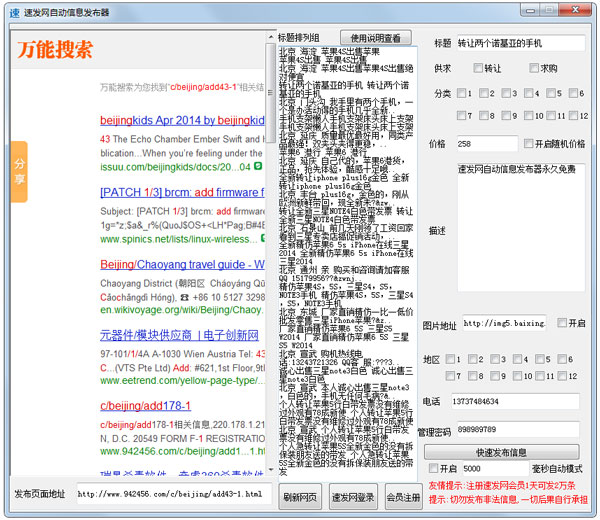This screenshot has height=520, width=600.
Task: Click green cache icon next to issuu.com result
Action: (x=258, y=166)
